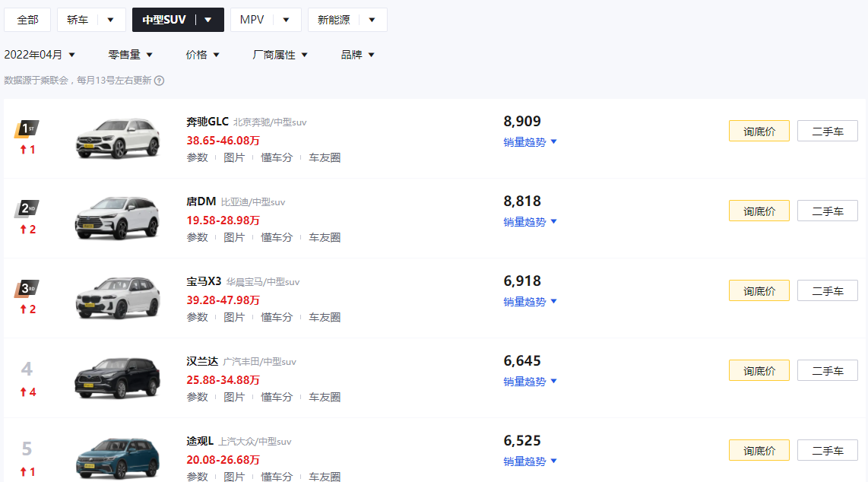
Task: Click 询底价 button for 汉兰达
Action: (759, 371)
